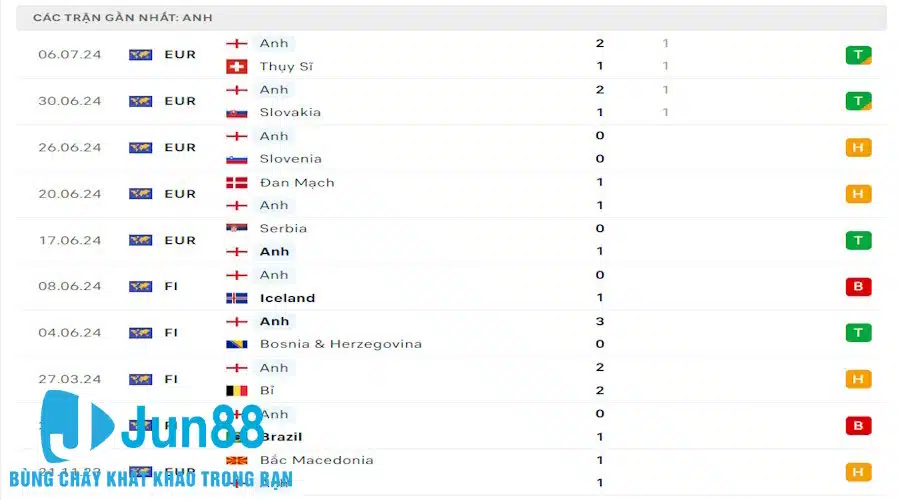Open the Bosnia & Herzegovina team link

coord(340,344)
